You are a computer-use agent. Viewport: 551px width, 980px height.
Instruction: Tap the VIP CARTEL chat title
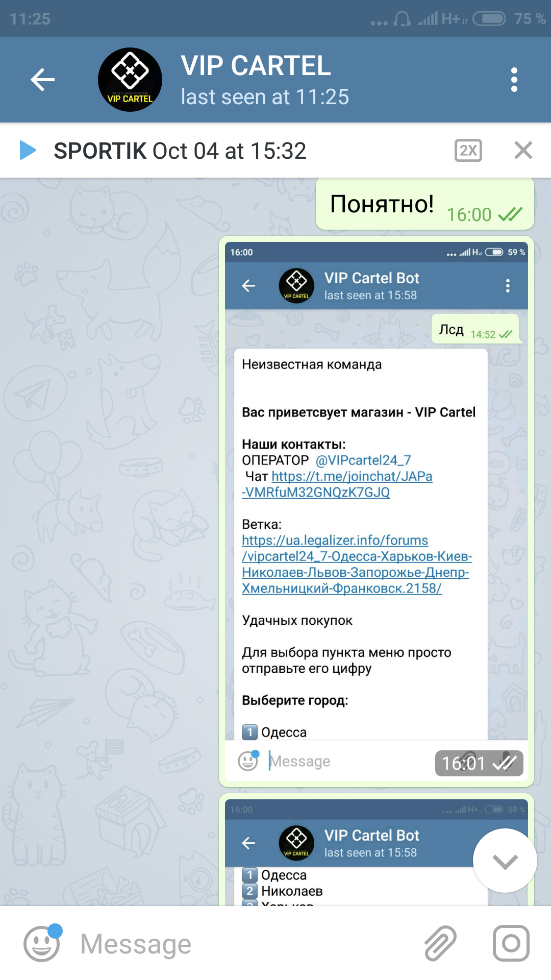(x=256, y=66)
